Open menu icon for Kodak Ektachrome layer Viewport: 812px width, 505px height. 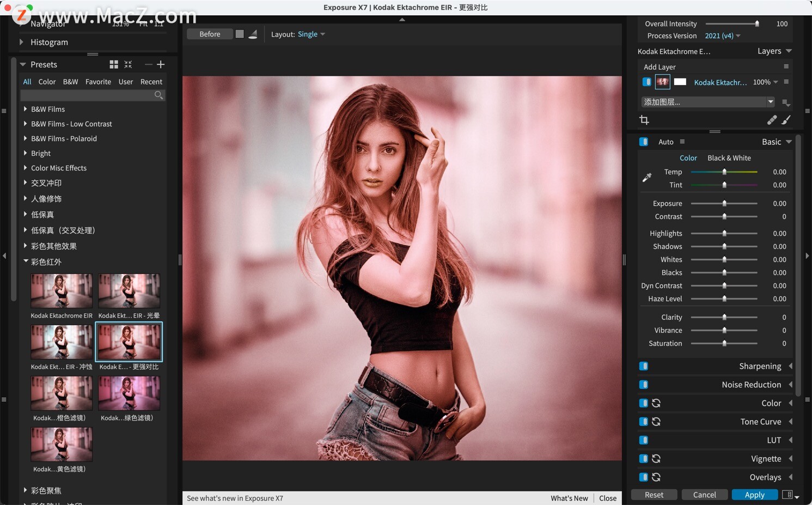click(x=786, y=82)
